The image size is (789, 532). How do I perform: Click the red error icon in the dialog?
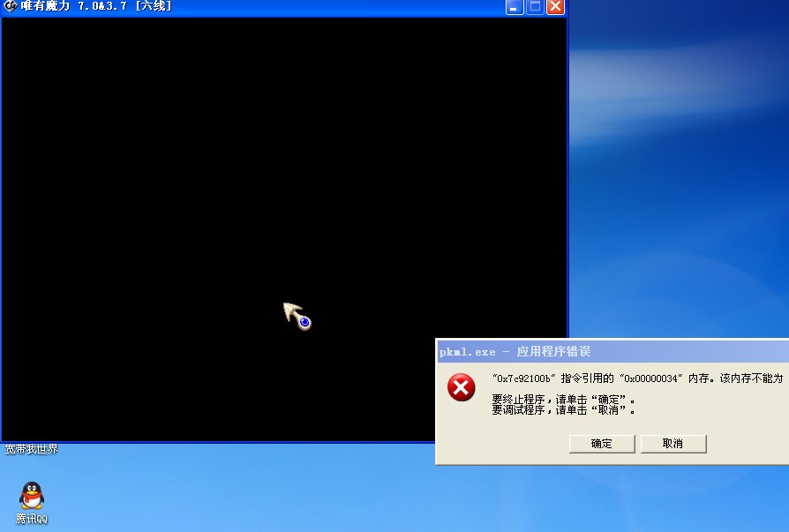click(x=462, y=386)
